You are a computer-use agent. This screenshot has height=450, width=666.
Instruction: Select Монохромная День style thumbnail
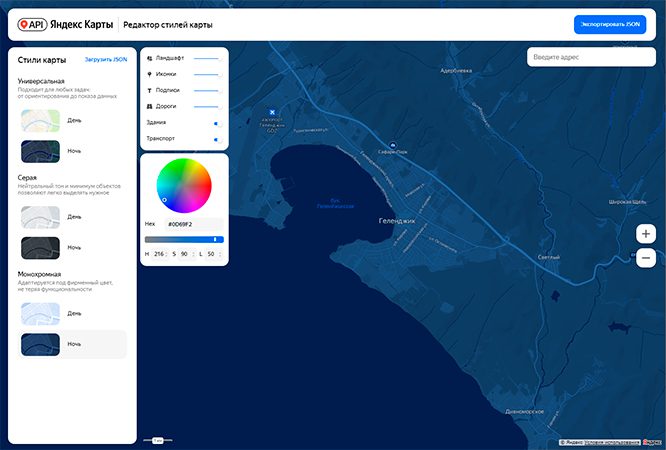click(40, 314)
